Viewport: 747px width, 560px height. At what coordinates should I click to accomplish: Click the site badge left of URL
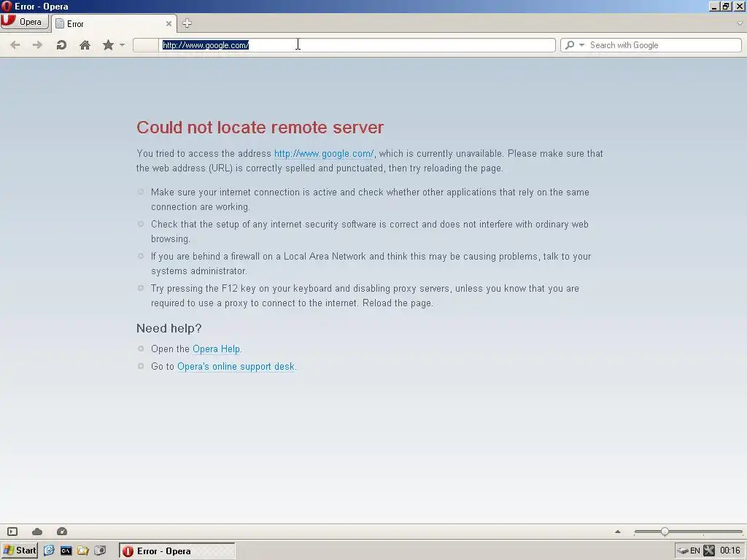pos(146,45)
